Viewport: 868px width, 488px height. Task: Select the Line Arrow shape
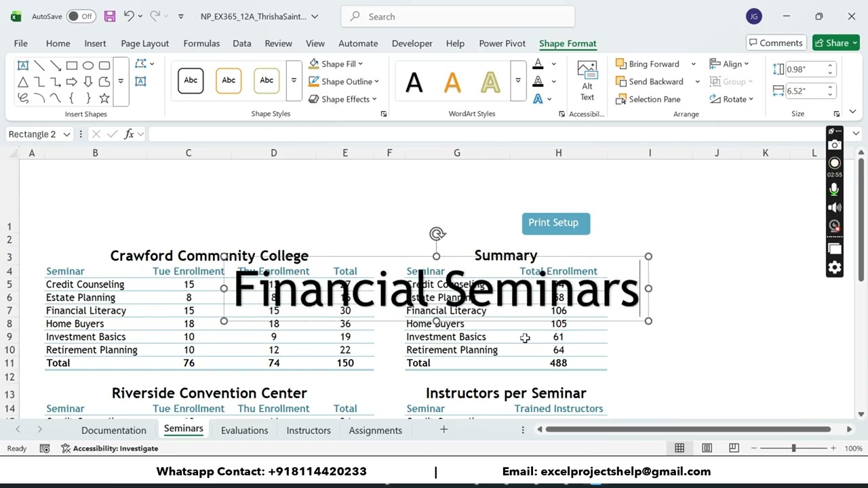point(56,66)
